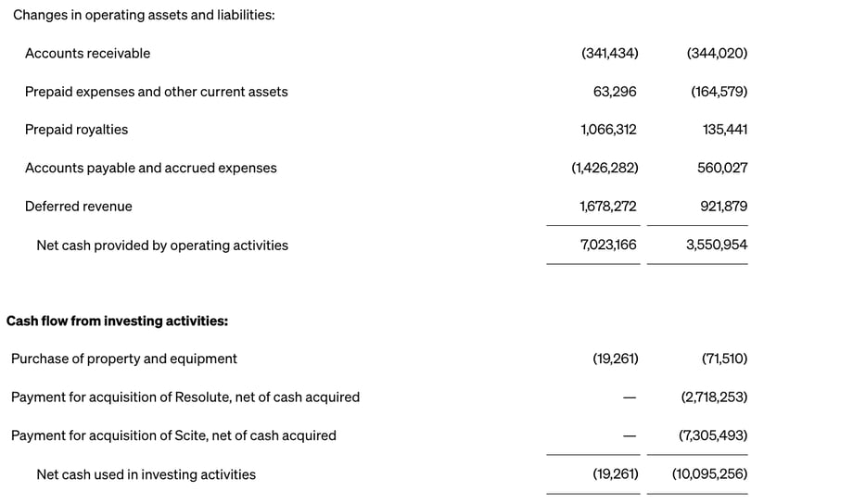Click Payment for acquisition of Resolute label

[x=185, y=397]
